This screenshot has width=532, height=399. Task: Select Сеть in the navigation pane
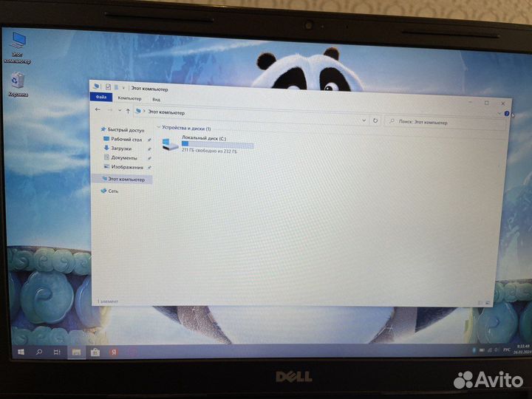point(112,191)
